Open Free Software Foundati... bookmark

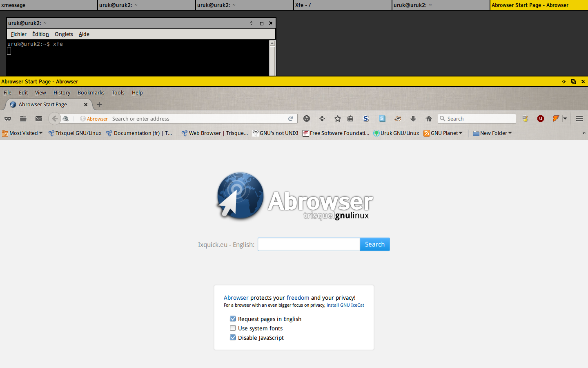click(336, 133)
